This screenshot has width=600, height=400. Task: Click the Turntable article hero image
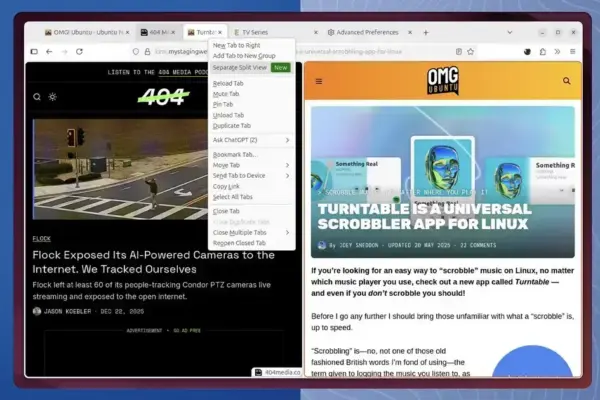point(443,182)
